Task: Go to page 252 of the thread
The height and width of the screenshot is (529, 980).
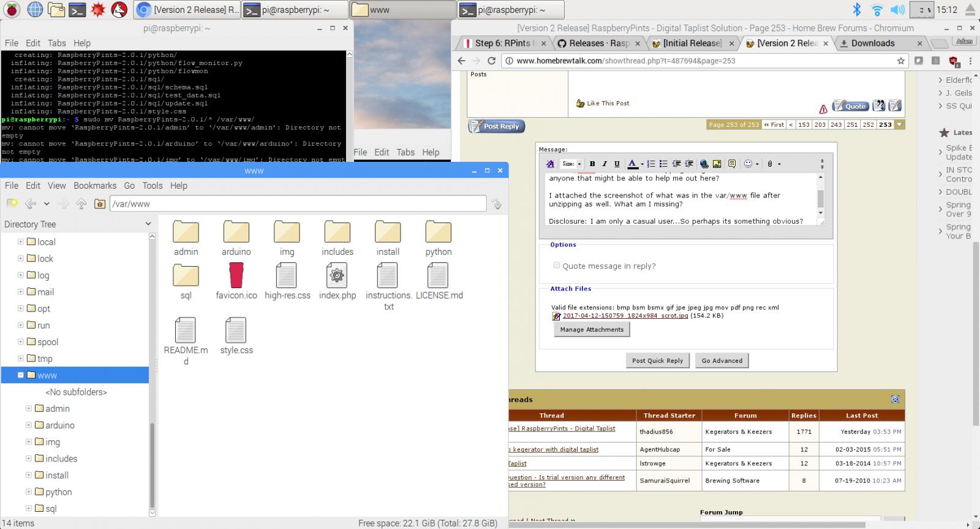Action: (x=869, y=124)
